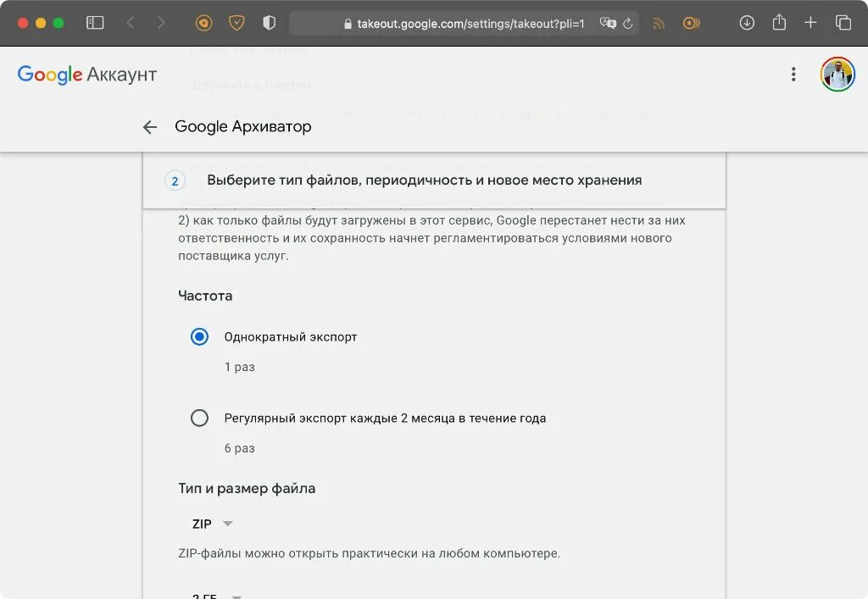Click the Google Аккаунт logo
The image size is (868, 599).
[87, 75]
